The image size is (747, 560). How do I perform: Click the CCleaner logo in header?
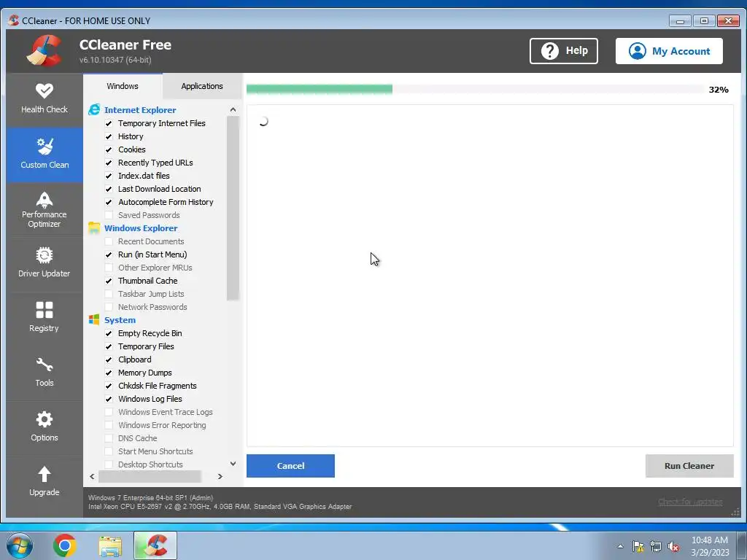[44, 51]
